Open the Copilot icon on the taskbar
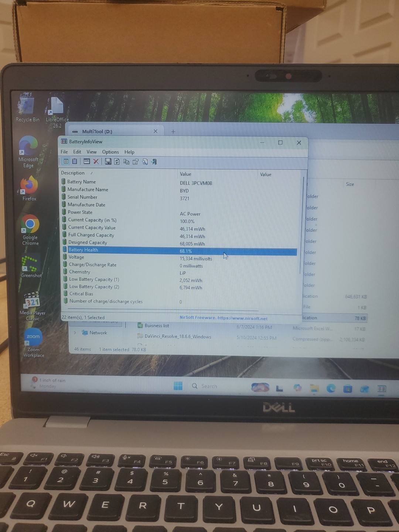The image size is (399, 532). [x=297, y=388]
